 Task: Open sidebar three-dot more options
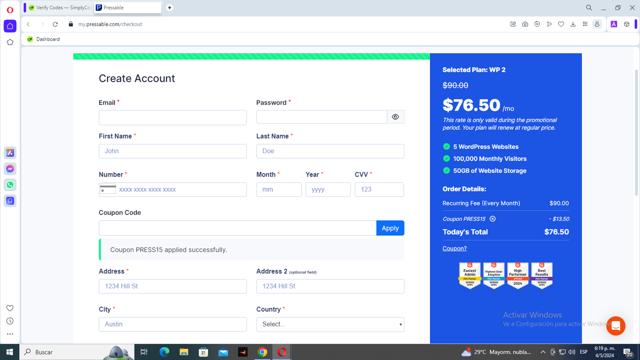(x=10, y=334)
